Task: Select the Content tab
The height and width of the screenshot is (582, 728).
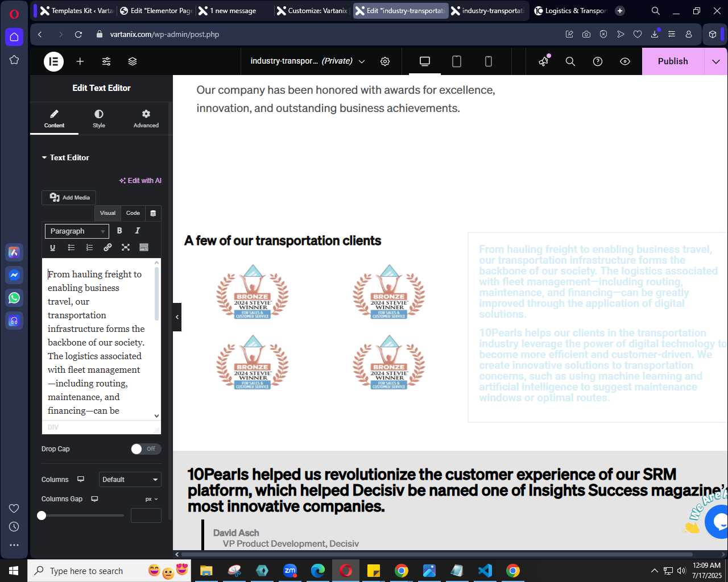Action: pyautogui.click(x=54, y=118)
